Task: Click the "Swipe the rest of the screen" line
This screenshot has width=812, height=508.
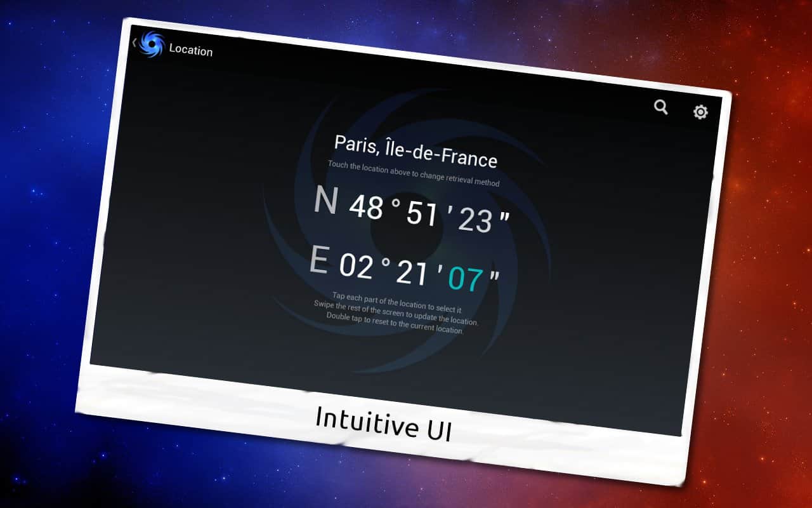Action: (396, 312)
